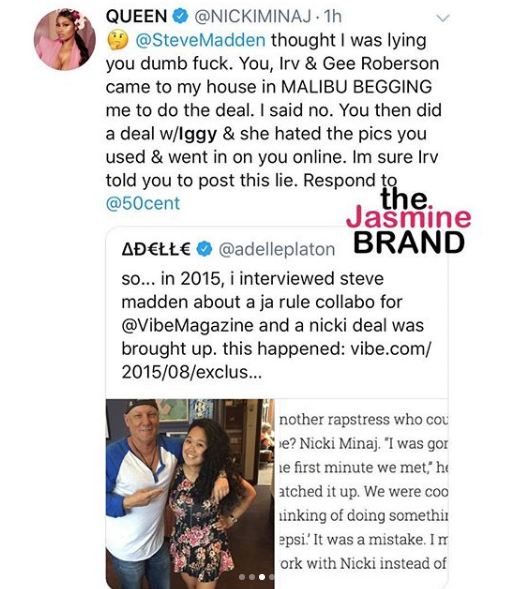Select the second carousel dot indicator

click(252, 577)
